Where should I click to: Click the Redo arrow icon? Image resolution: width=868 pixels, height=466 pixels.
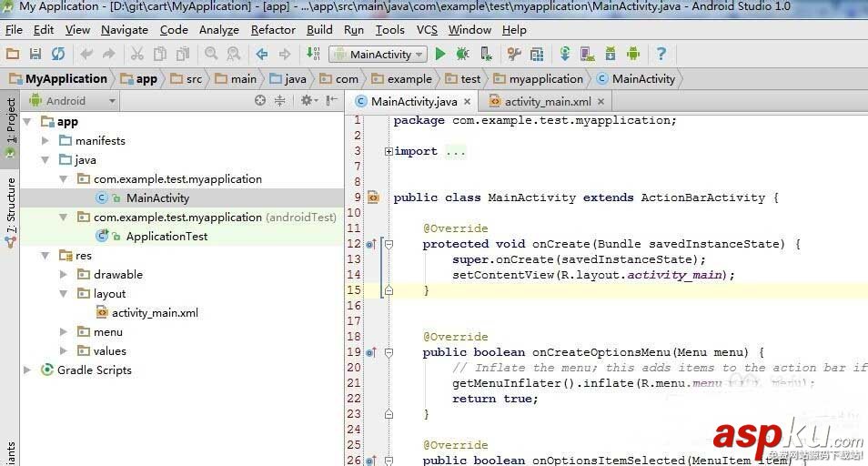click(x=109, y=54)
